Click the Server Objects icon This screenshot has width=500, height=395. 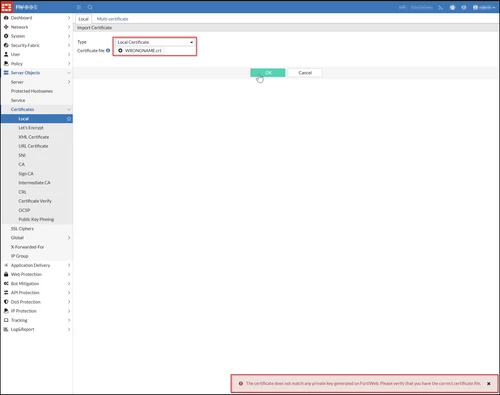click(6, 73)
